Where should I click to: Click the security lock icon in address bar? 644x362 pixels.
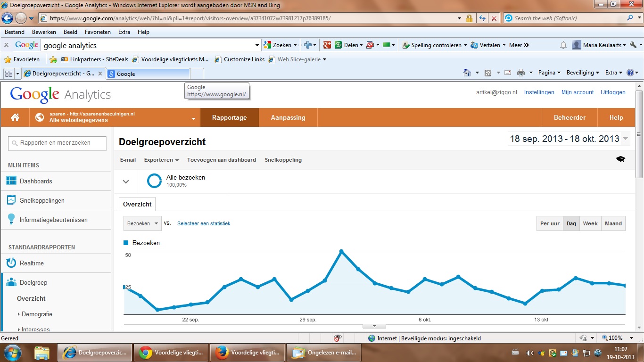point(469,18)
